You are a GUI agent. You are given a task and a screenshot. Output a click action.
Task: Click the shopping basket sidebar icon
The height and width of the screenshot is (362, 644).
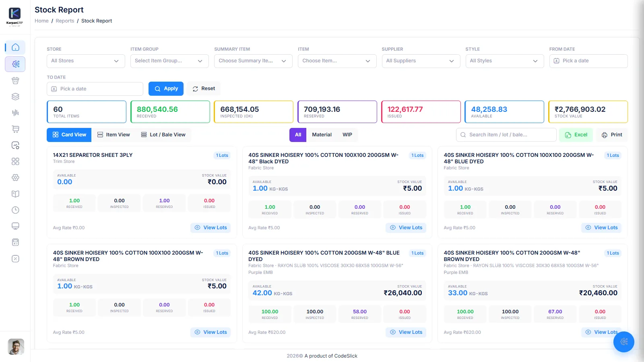(x=15, y=80)
